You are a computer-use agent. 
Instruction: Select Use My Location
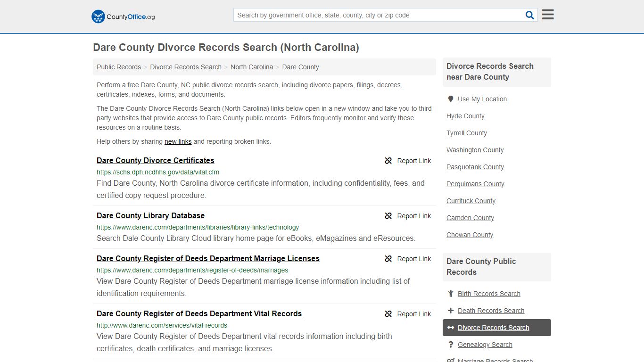(482, 99)
